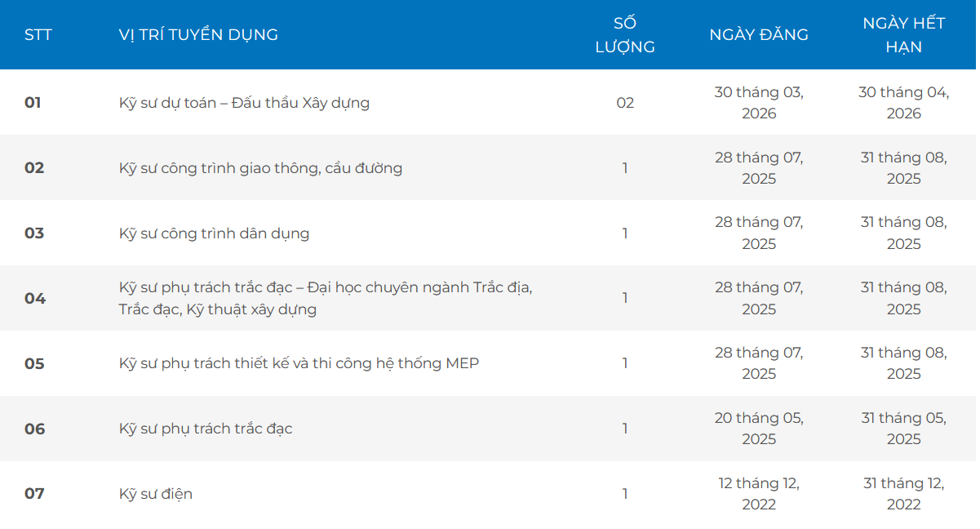The height and width of the screenshot is (529, 980).
Task: Click the NGÀY HẾT HẠN column header
Action: coord(903,35)
